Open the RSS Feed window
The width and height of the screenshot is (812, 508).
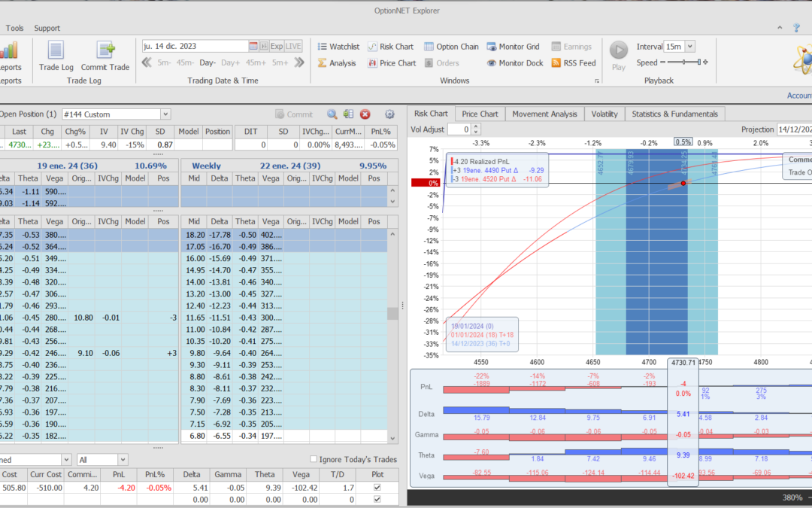(x=574, y=63)
